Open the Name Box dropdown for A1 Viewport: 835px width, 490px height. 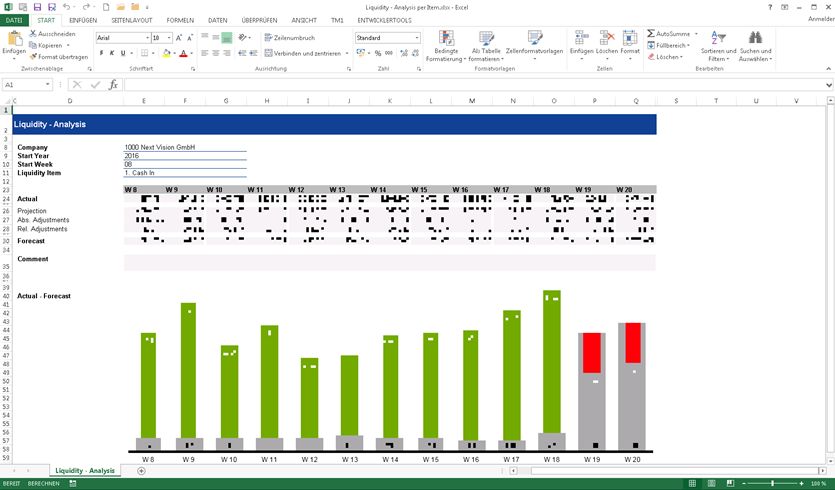click(47, 85)
